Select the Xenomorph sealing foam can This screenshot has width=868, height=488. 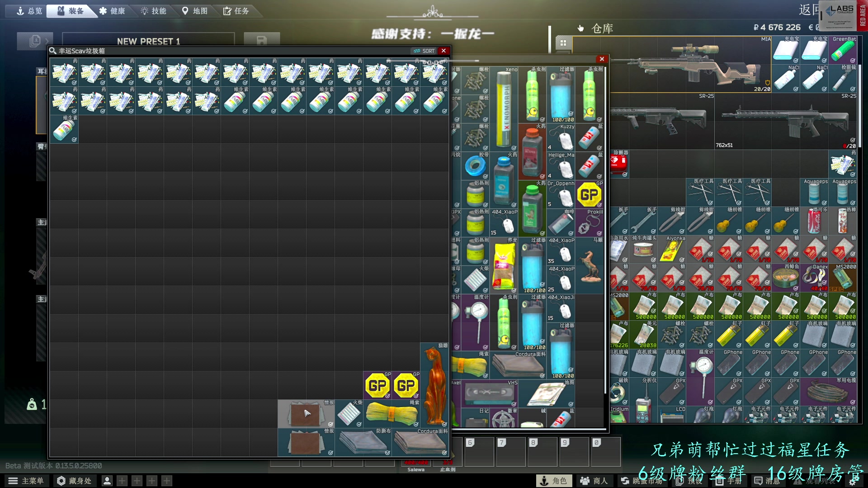[x=504, y=108]
